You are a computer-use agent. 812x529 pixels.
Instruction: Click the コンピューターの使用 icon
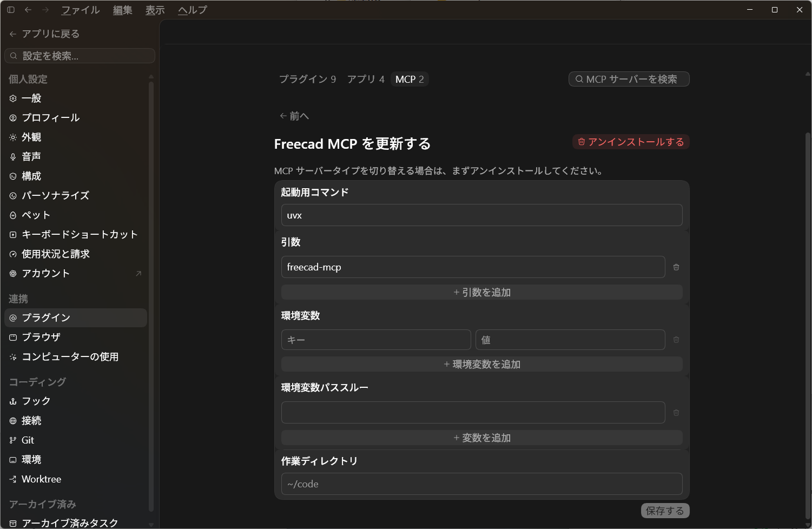point(13,356)
